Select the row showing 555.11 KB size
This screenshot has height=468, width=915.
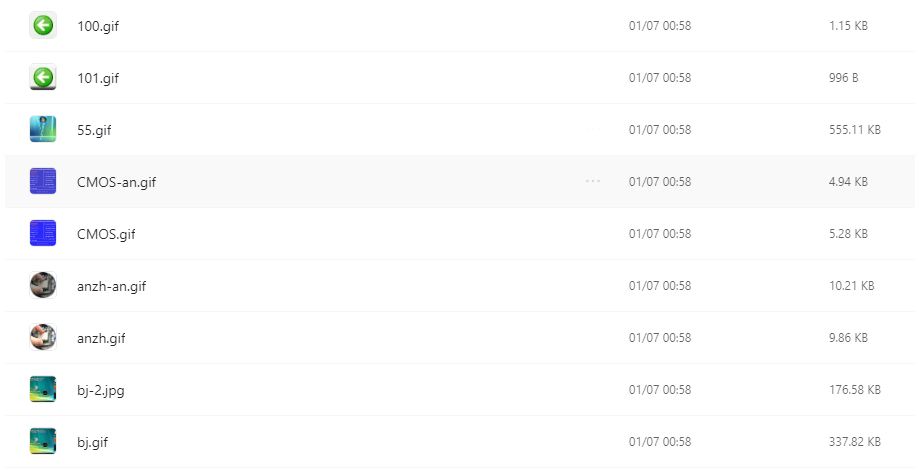click(460, 130)
